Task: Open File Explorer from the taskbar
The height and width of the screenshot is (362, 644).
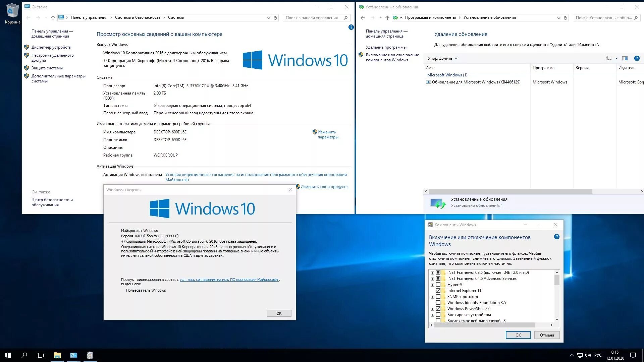Action: tap(57, 355)
